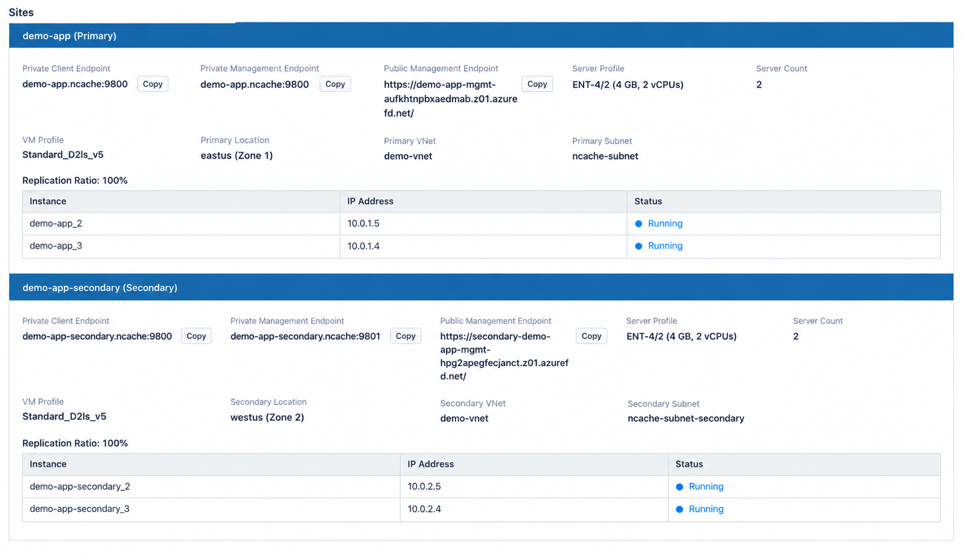Click the IP address 10.0.2.4
Image resolution: width=964 pixels, height=560 pixels.
click(424, 509)
